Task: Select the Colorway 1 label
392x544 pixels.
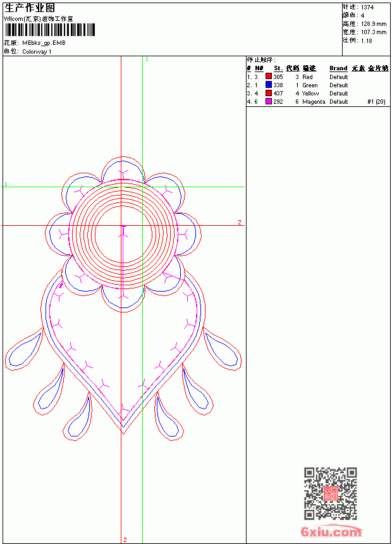Action: click(37, 52)
